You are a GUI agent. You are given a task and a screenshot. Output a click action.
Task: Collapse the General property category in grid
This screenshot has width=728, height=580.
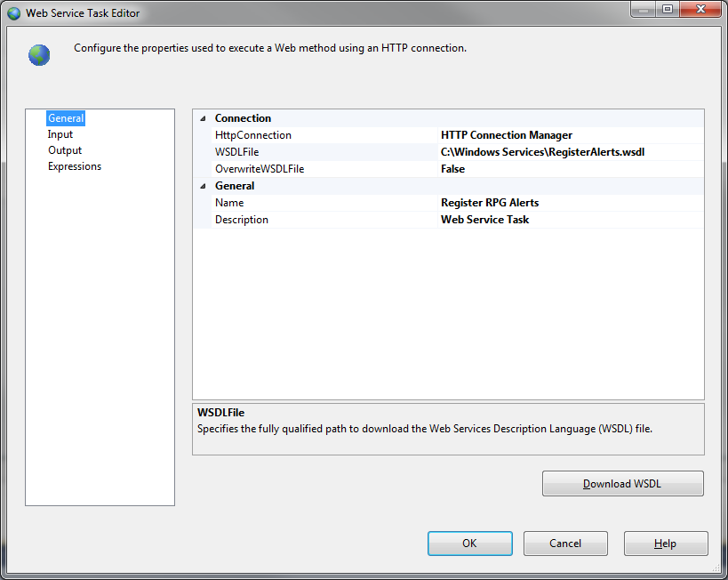202,186
